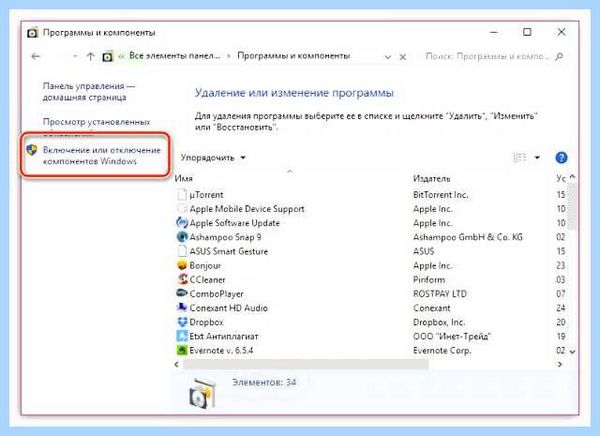The image size is (600, 436).
Task: Open 'Панель управления — домашняя страница' link
Action: click(x=89, y=91)
